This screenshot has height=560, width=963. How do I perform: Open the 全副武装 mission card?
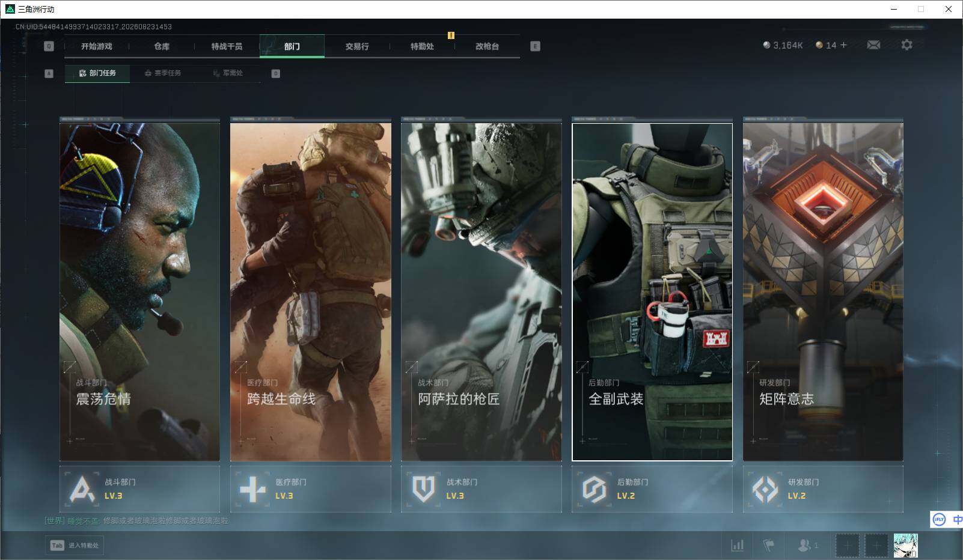pyautogui.click(x=652, y=292)
